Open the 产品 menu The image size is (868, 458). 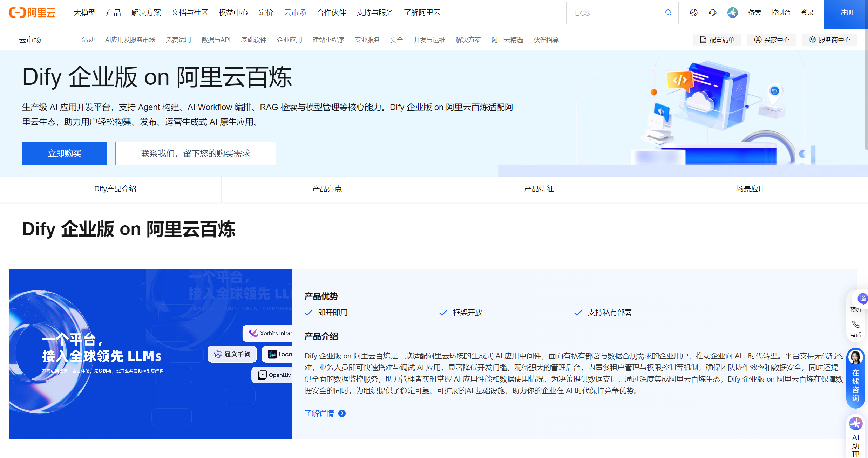(113, 13)
